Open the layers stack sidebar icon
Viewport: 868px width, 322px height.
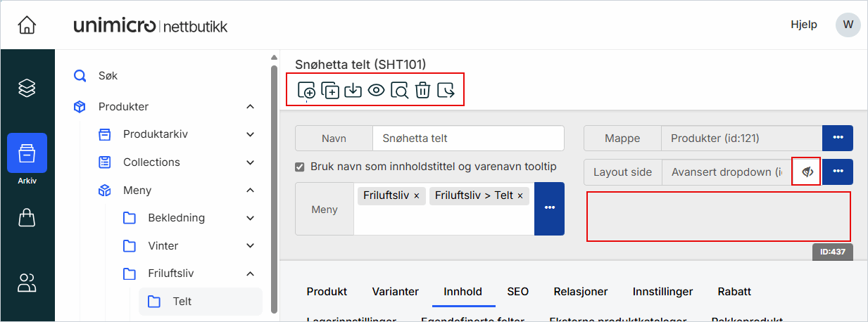tap(27, 88)
